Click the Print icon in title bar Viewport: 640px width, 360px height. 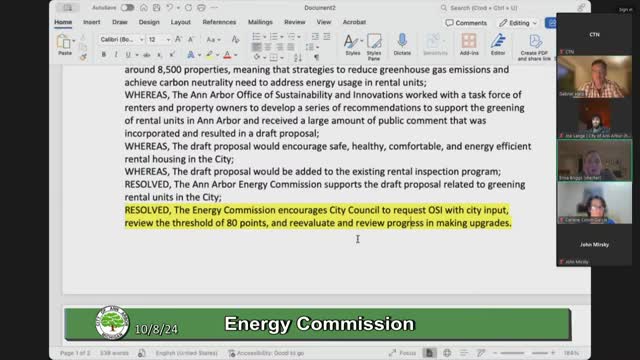[201, 8]
